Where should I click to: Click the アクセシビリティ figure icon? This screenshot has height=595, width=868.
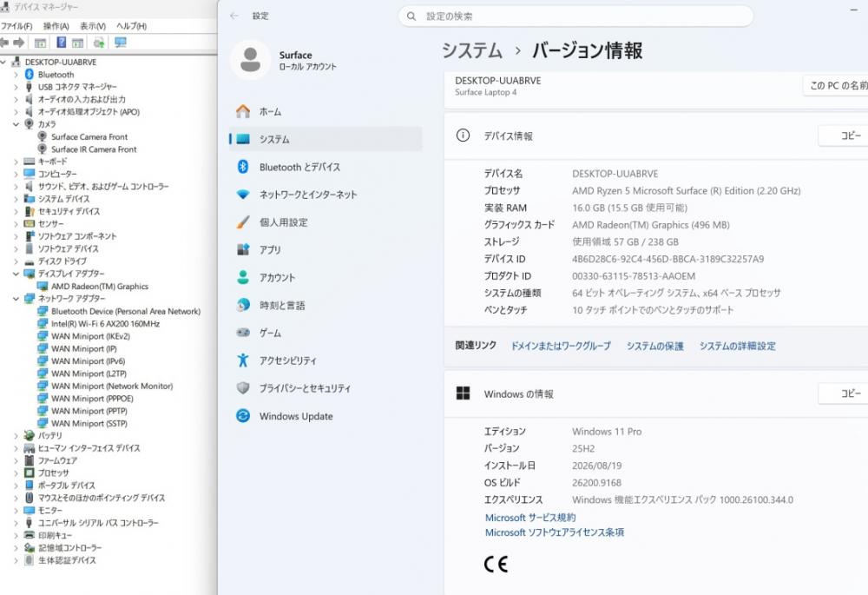coord(243,360)
